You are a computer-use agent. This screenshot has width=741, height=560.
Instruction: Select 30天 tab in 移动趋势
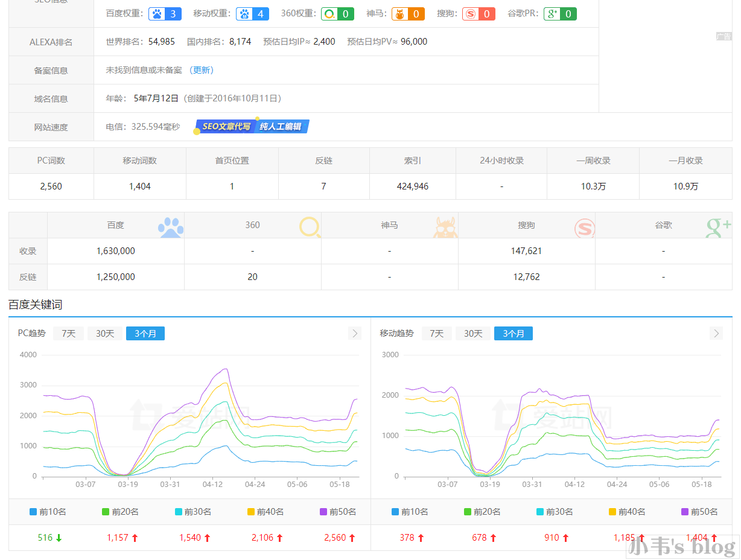pos(473,333)
